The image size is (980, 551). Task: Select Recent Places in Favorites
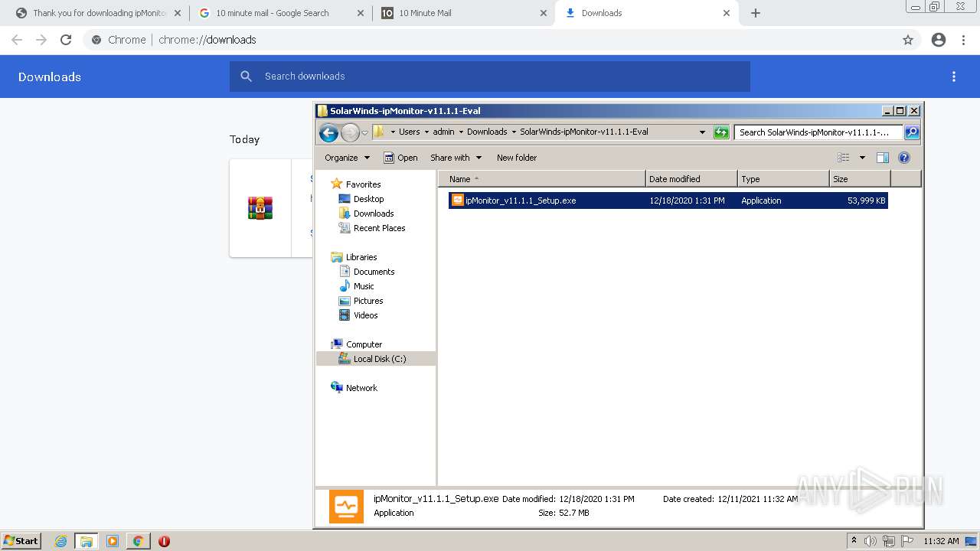(379, 228)
